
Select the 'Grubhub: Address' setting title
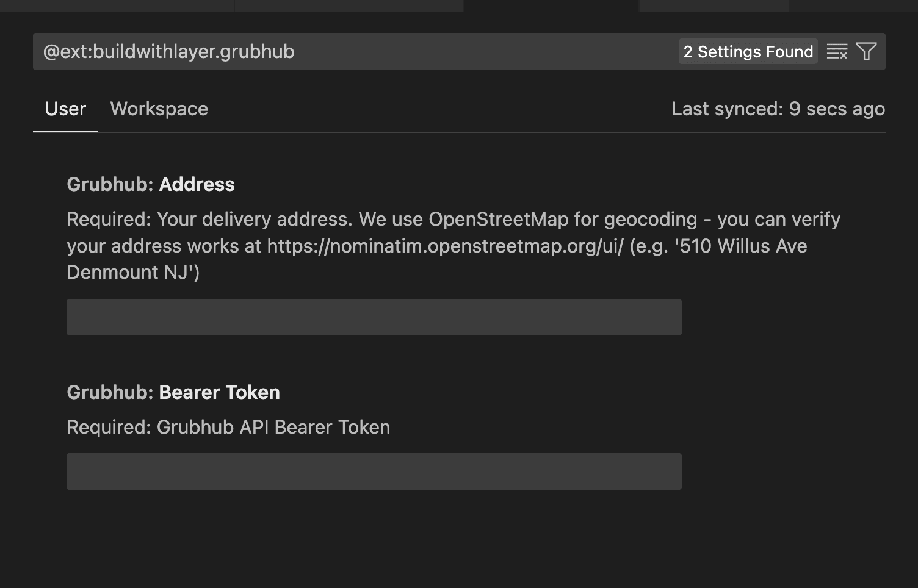pos(150,184)
